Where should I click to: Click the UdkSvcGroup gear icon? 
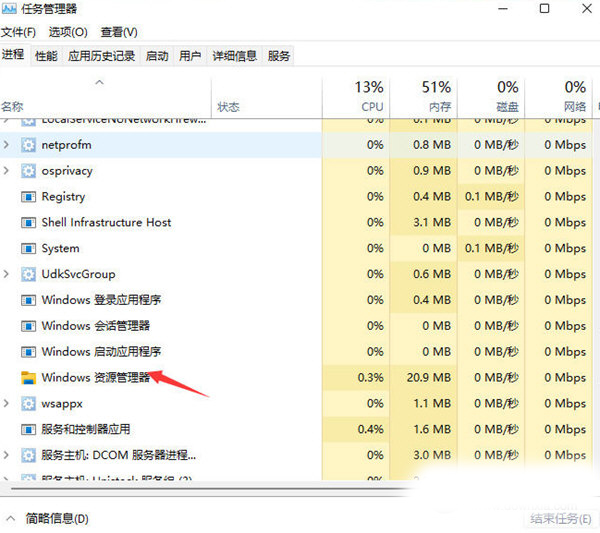[28, 274]
